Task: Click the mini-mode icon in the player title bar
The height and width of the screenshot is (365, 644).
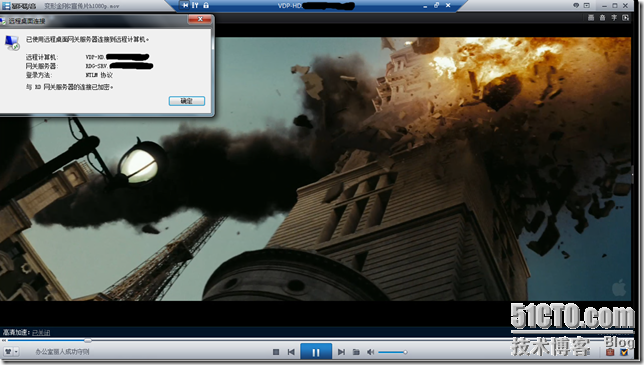Action: 586,5
